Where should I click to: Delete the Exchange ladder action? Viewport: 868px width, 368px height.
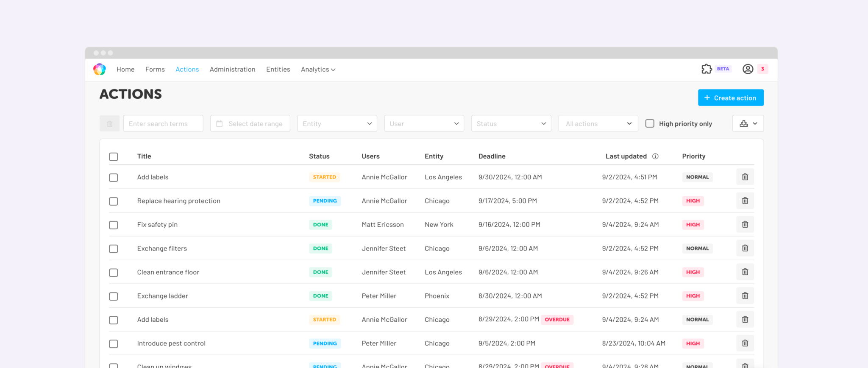pos(745,296)
